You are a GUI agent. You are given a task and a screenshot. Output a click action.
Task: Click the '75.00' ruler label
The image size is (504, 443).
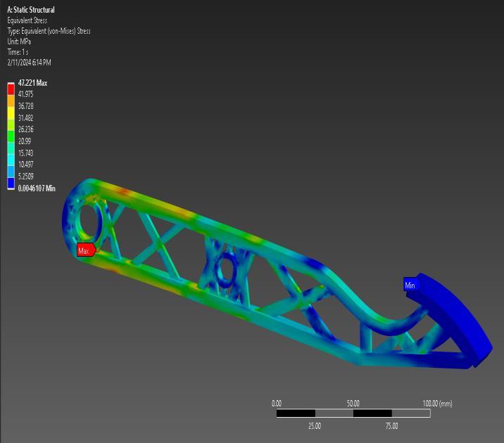(x=392, y=426)
